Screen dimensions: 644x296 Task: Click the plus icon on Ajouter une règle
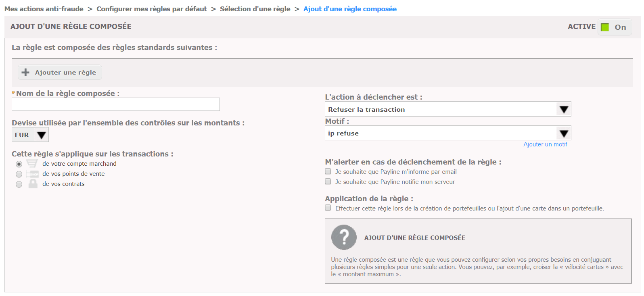25,72
